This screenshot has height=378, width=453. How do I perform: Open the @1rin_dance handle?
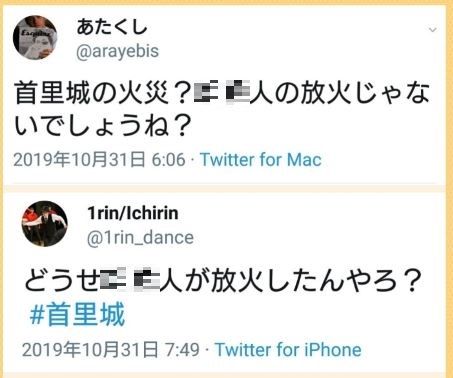[140, 238]
